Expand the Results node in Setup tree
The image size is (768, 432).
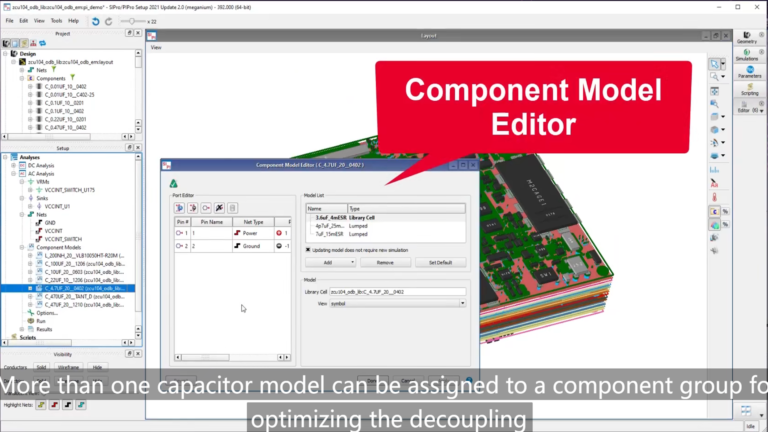click(x=22, y=329)
